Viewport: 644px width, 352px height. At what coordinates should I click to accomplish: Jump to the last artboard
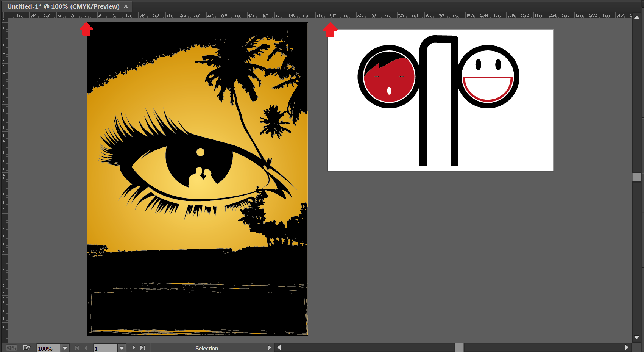143,348
